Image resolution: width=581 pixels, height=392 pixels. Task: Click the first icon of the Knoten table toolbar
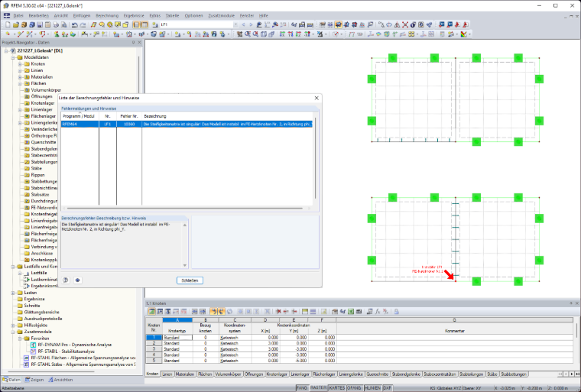151,312
